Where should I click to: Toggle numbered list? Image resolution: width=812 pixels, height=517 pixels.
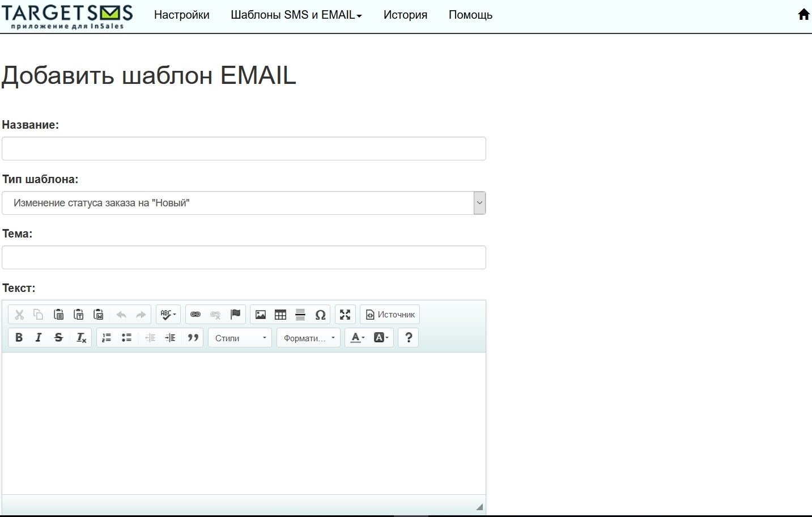coord(107,338)
